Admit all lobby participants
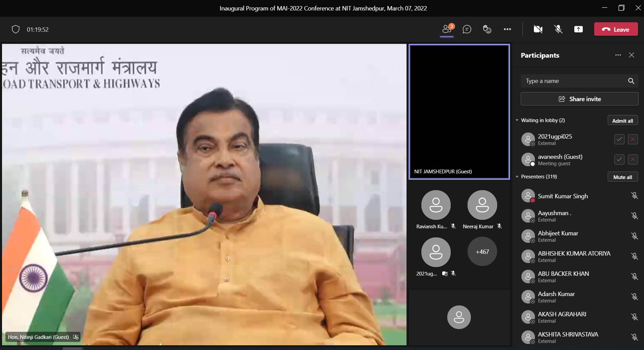The height and width of the screenshot is (350, 644). coord(622,120)
